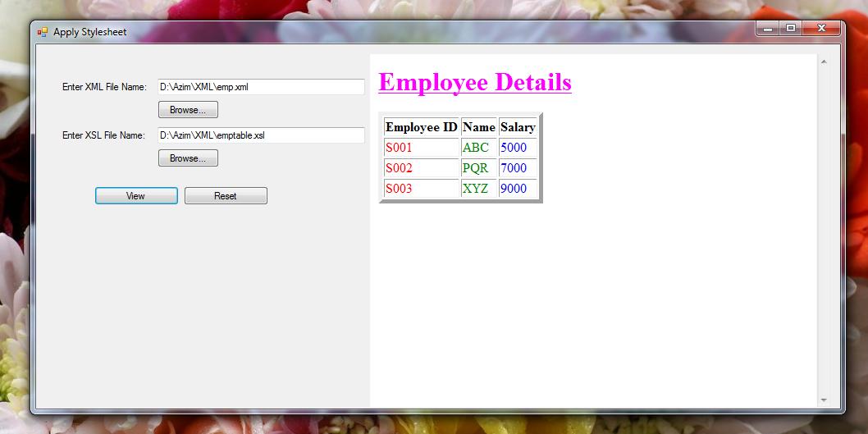
Task: Click the S003 cell
Action: point(422,189)
